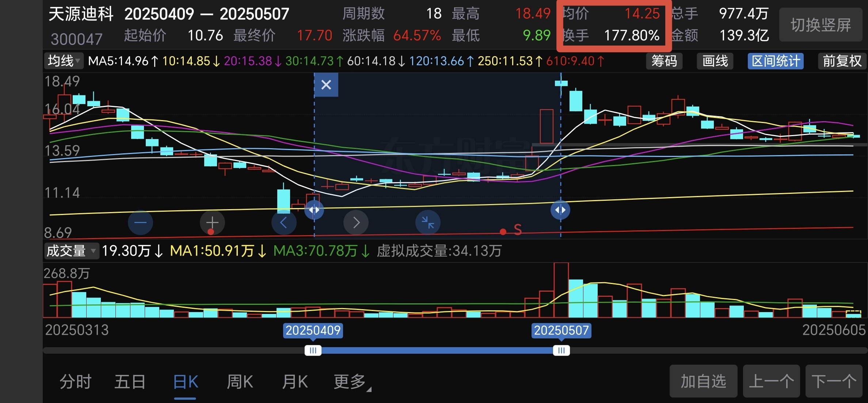Enable 画线 drawing mode
868x403 pixels.
tap(715, 61)
